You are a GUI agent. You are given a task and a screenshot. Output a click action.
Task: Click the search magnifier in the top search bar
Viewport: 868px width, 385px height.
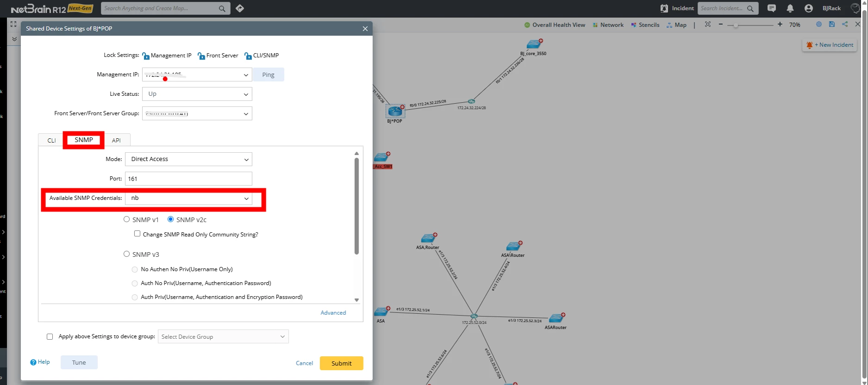pos(222,8)
